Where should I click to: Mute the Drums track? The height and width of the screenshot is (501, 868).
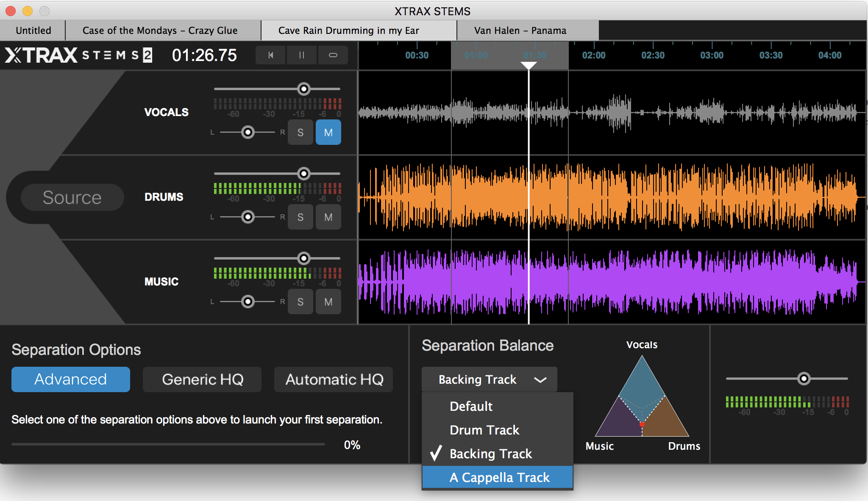(x=328, y=217)
